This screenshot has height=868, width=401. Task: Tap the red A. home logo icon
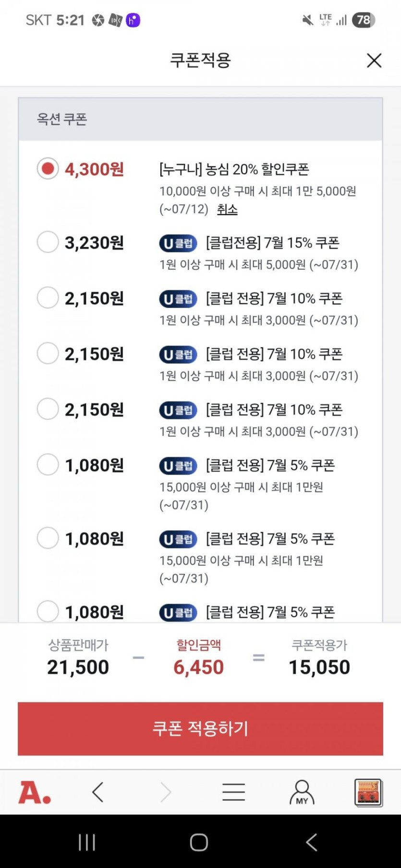[35, 792]
